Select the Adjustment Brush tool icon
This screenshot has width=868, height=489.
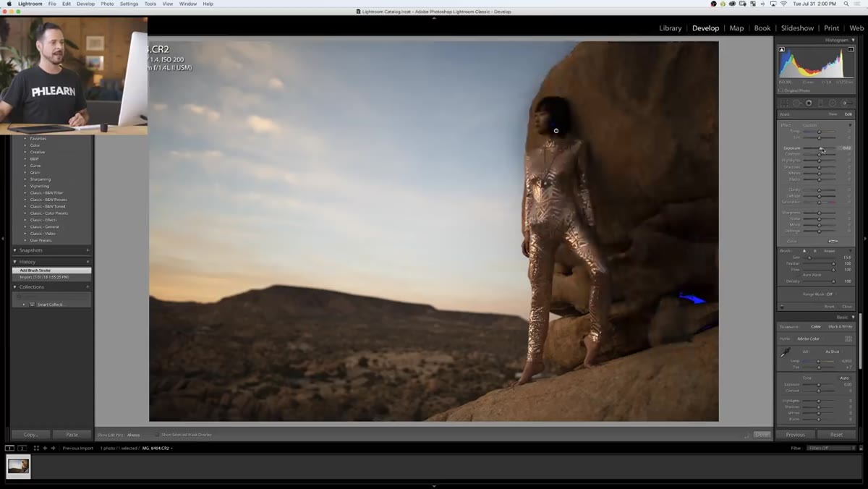pyautogui.click(x=846, y=103)
